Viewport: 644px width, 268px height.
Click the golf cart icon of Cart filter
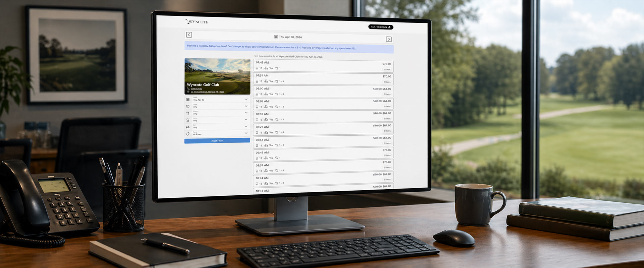pos(188,127)
